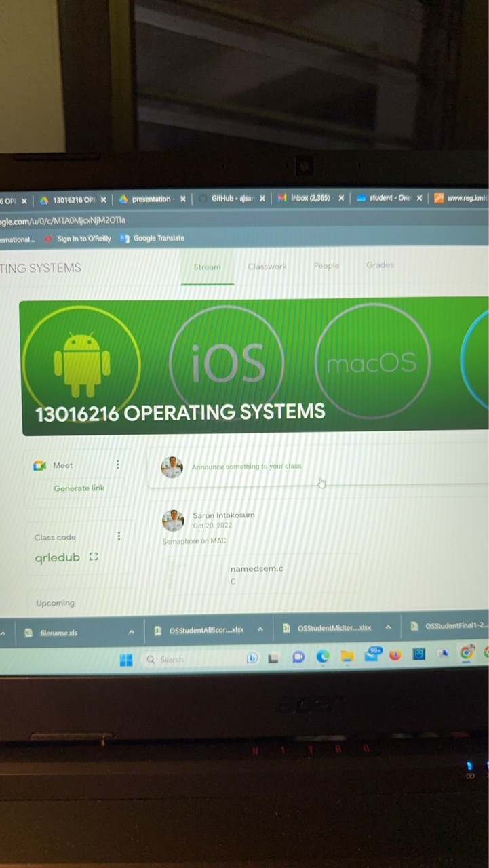The height and width of the screenshot is (868, 489).
Task: Switch to the People tab
Action: (326, 266)
